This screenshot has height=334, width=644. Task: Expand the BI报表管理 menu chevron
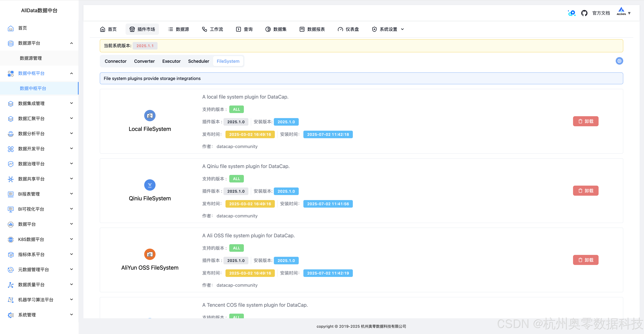pos(71,194)
